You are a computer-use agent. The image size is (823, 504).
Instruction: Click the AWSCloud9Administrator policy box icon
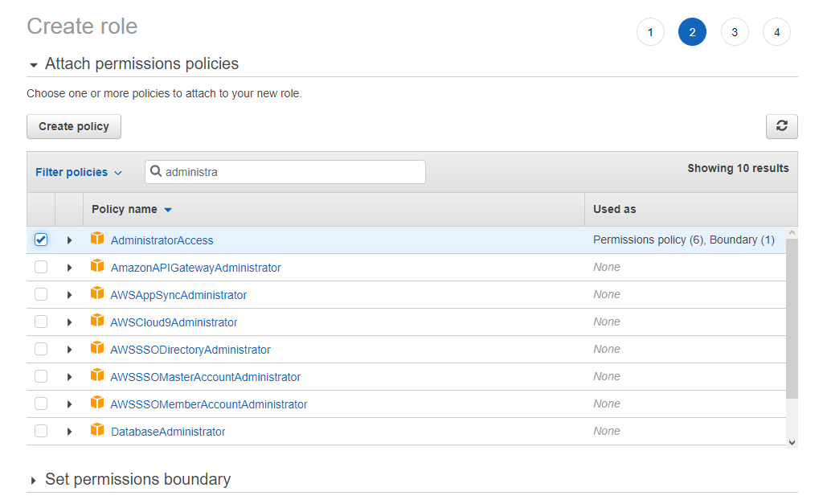pos(97,320)
